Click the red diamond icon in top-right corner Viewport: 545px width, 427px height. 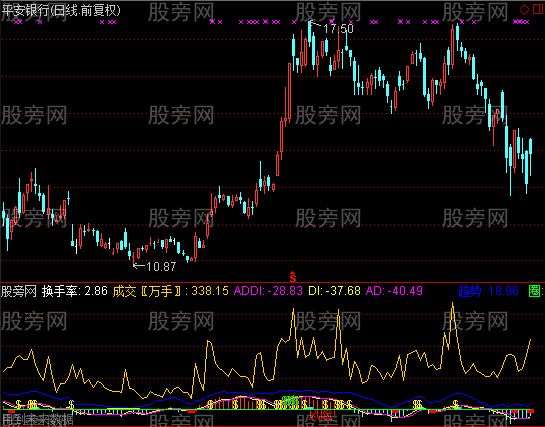click(x=524, y=9)
